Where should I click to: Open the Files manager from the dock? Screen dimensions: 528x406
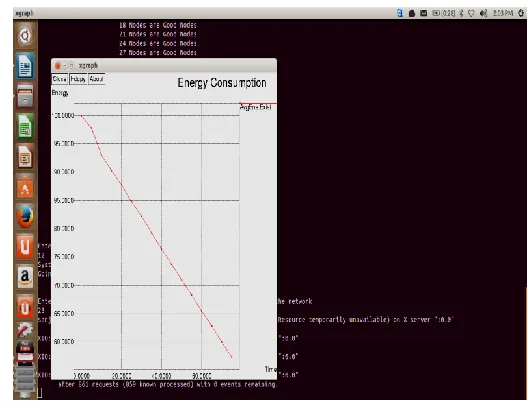click(25, 96)
